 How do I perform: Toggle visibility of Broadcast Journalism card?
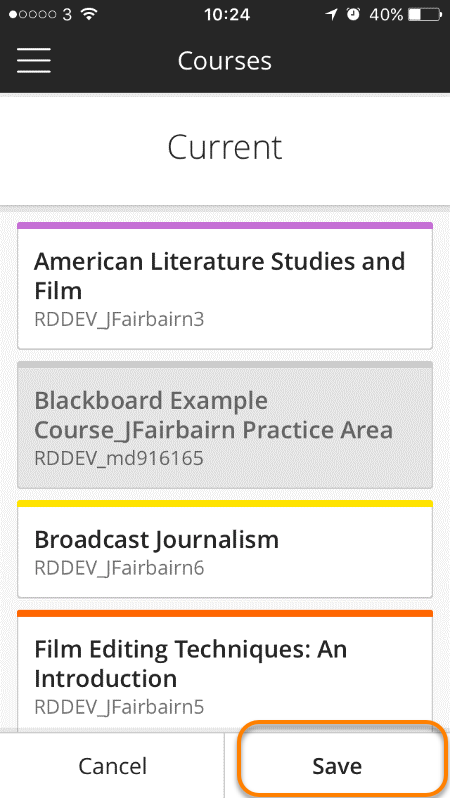click(225, 549)
